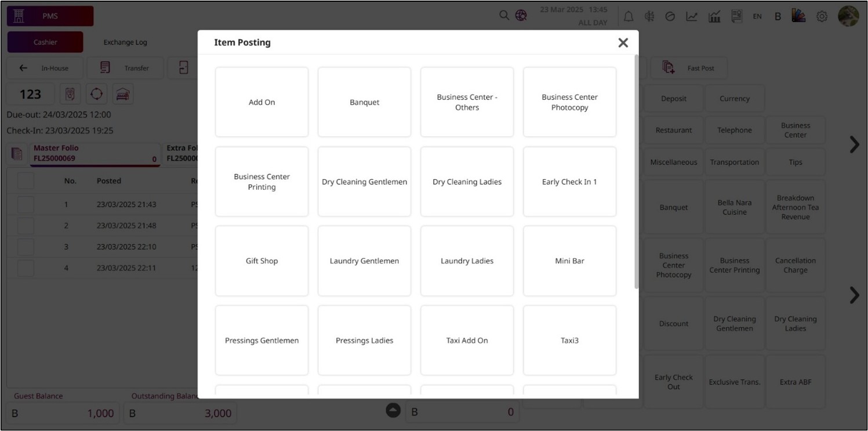Tick the checkbox for row 1
The height and width of the screenshot is (431, 868).
26,205
